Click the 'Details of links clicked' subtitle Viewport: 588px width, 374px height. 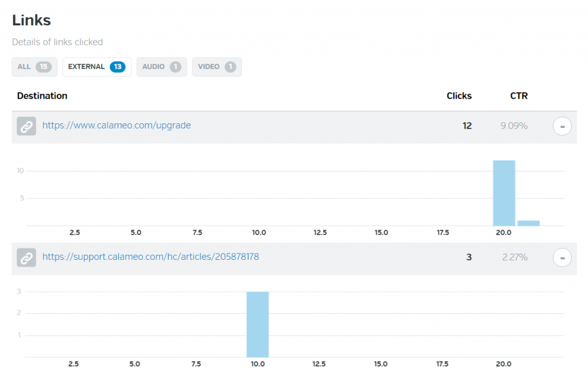[x=57, y=42]
